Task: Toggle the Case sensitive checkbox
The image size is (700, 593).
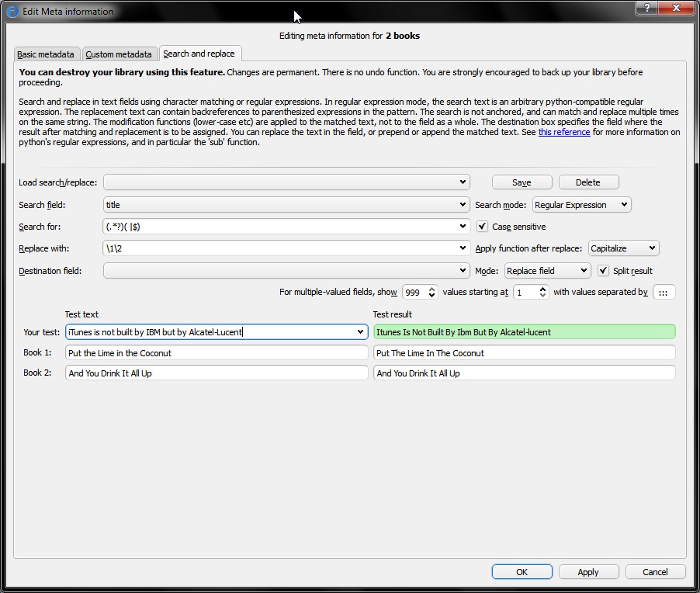Action: 482,227
